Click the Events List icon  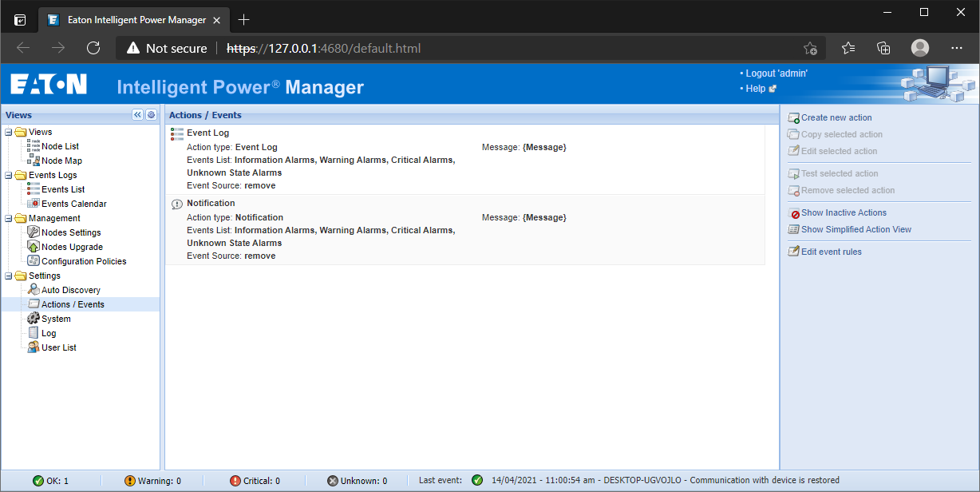click(x=34, y=189)
